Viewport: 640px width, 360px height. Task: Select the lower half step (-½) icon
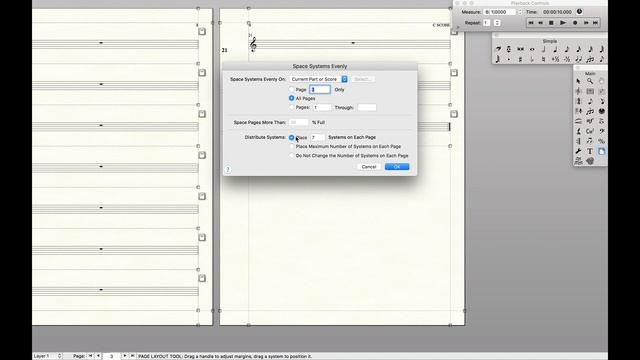pos(567,60)
